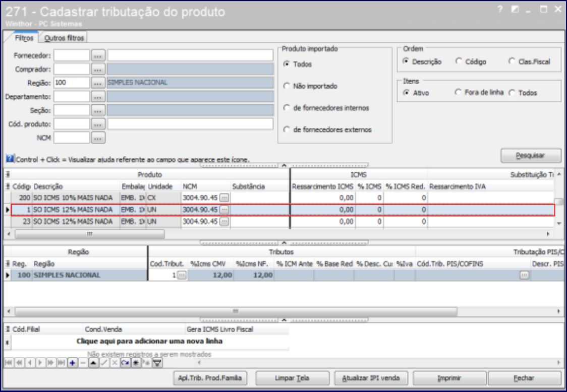567x392 pixels.
Task: Open the Departamento lookup ellipsis button
Action: (x=98, y=96)
